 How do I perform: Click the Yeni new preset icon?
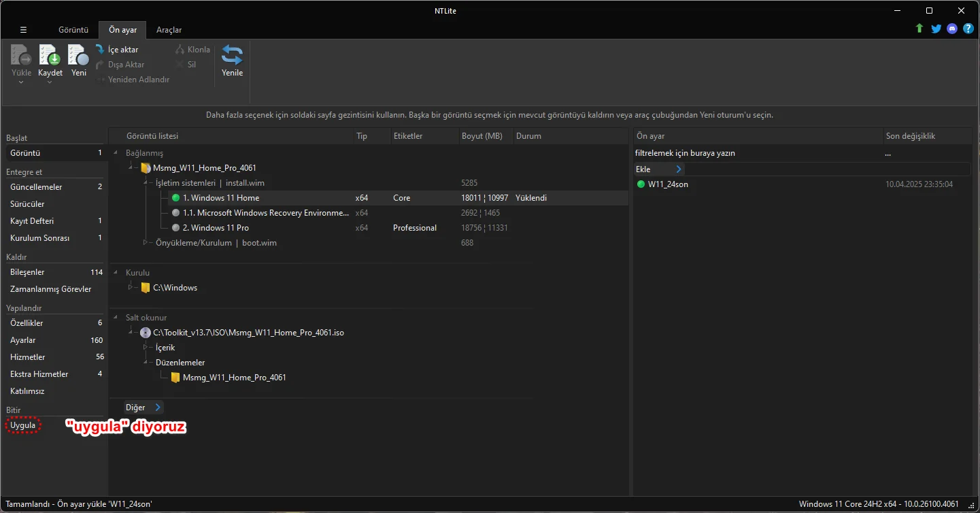tap(79, 55)
